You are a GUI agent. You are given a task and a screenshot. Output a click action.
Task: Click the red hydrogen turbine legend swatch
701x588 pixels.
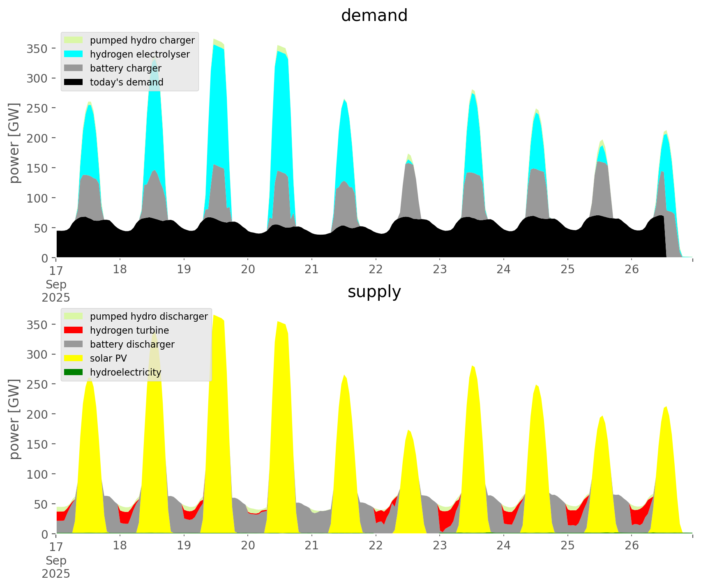coord(74,330)
